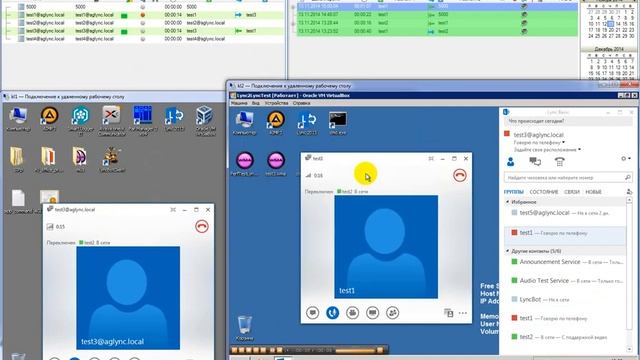The height and width of the screenshot is (360, 640).
Task: Open the 'Задайте свое расположение' location dropdown
Action: (547, 150)
